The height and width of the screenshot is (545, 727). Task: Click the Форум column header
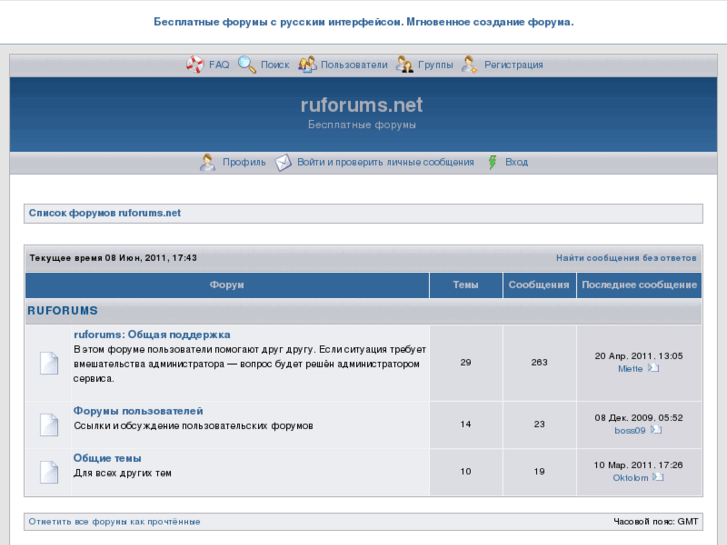(x=227, y=285)
